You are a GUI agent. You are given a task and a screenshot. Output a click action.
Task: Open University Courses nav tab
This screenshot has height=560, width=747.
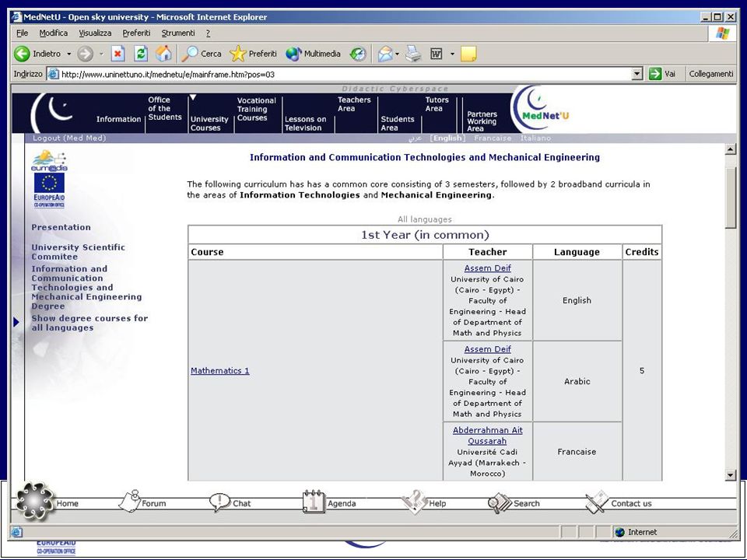click(209, 124)
